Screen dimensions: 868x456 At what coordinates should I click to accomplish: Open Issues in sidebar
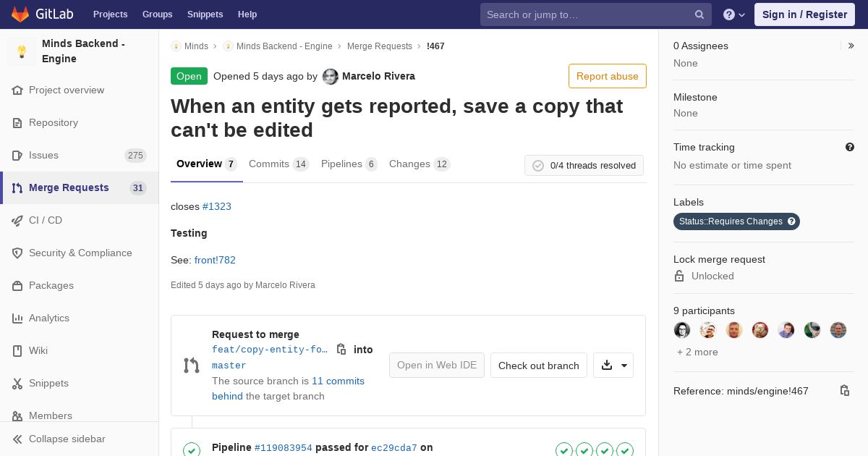[80, 155]
